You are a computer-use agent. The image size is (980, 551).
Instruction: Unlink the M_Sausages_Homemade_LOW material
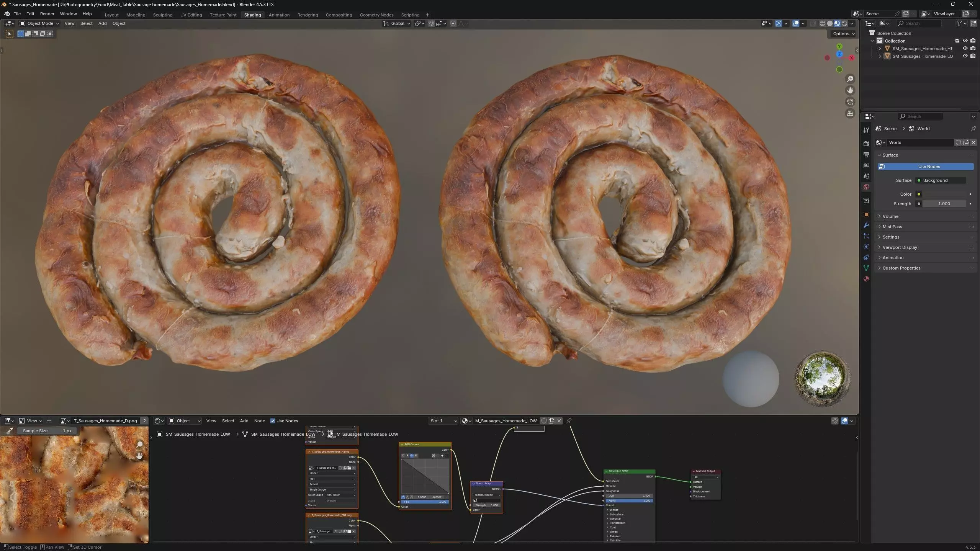pos(559,421)
